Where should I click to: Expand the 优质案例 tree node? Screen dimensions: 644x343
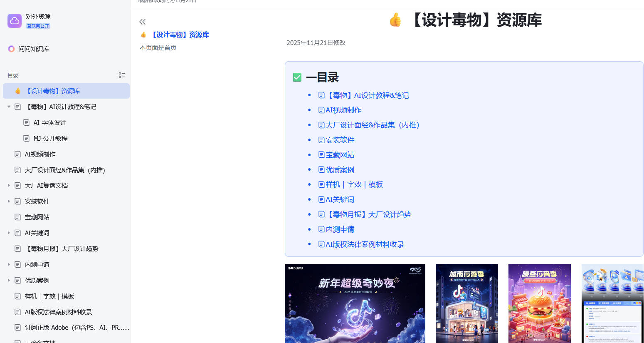pyautogui.click(x=9, y=280)
